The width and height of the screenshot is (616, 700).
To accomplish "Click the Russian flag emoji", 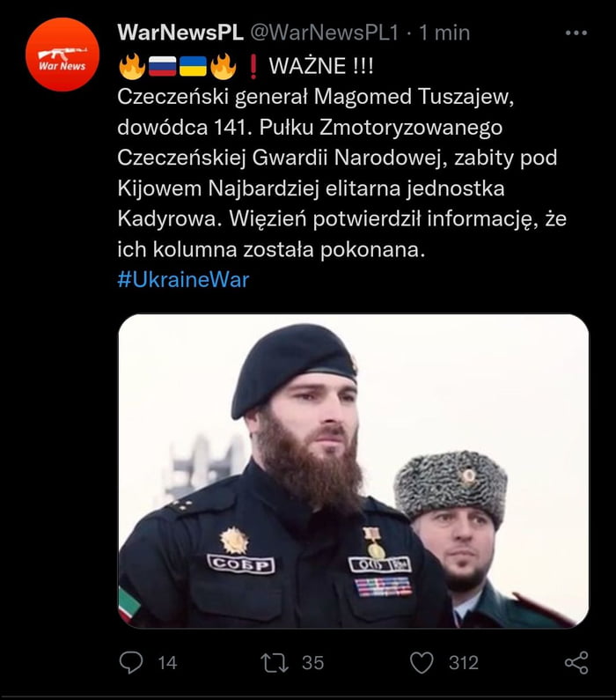I will click(163, 67).
